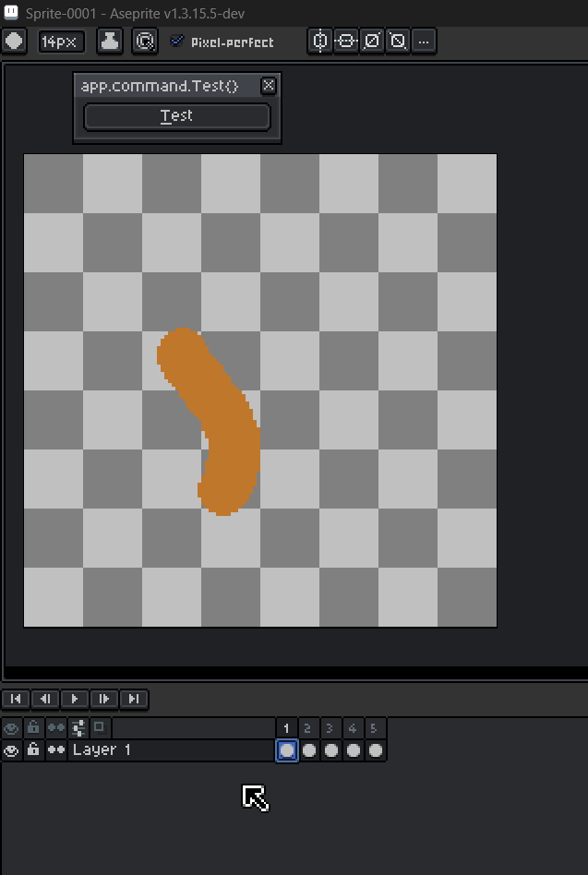588x875 pixels.
Task: Step to the previous frame
Action: [x=45, y=700]
